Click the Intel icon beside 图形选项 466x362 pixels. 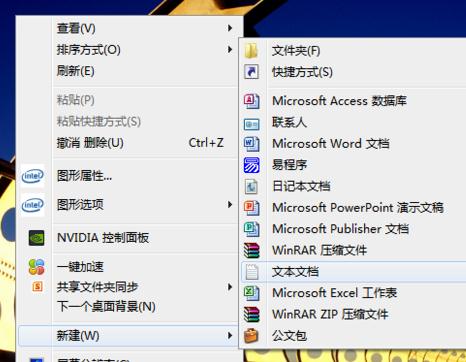(33, 205)
